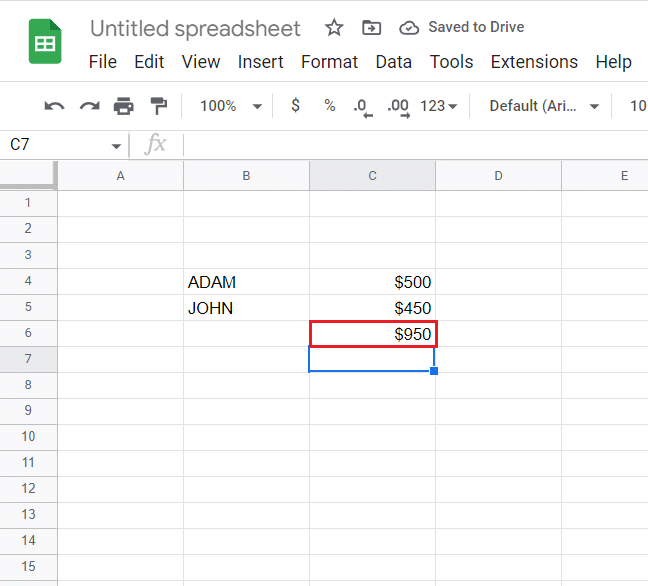648x586 pixels.
Task: Open the 123 more formats dropdown
Action: [x=438, y=106]
